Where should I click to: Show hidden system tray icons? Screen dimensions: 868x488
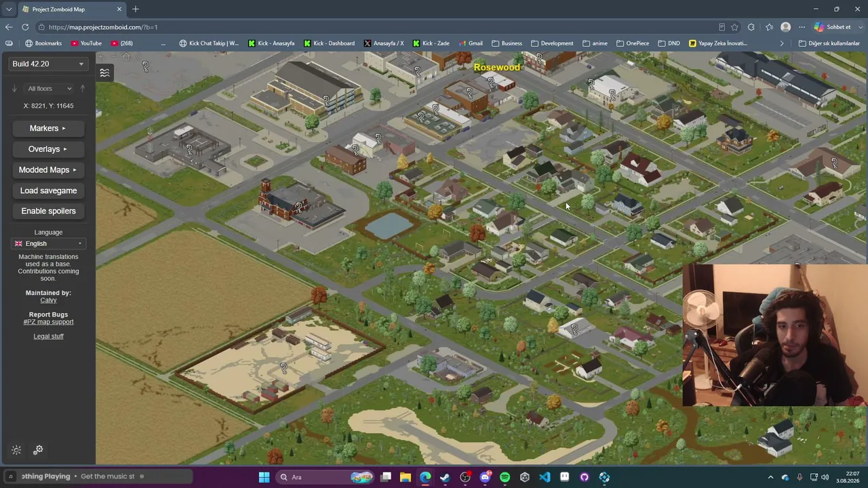(x=770, y=477)
